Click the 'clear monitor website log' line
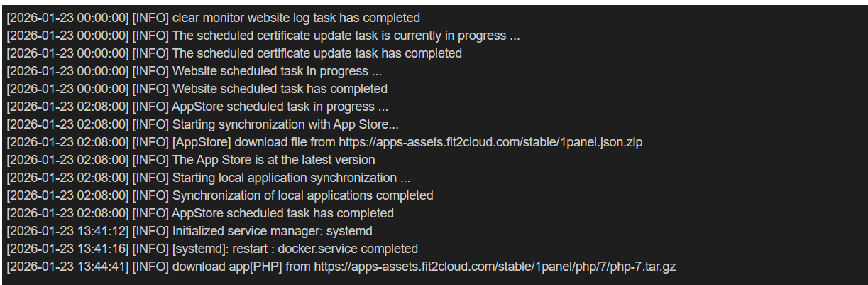868x285 pixels. (296, 18)
